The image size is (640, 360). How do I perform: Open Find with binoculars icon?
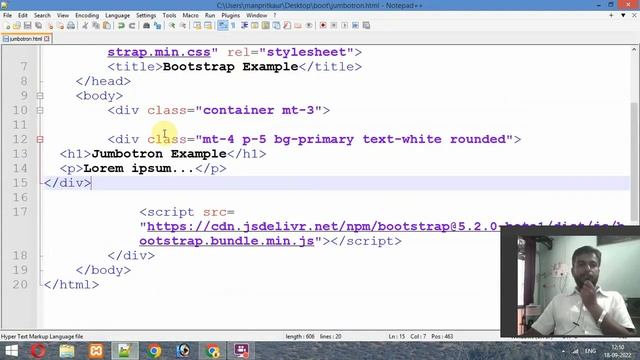146,25
